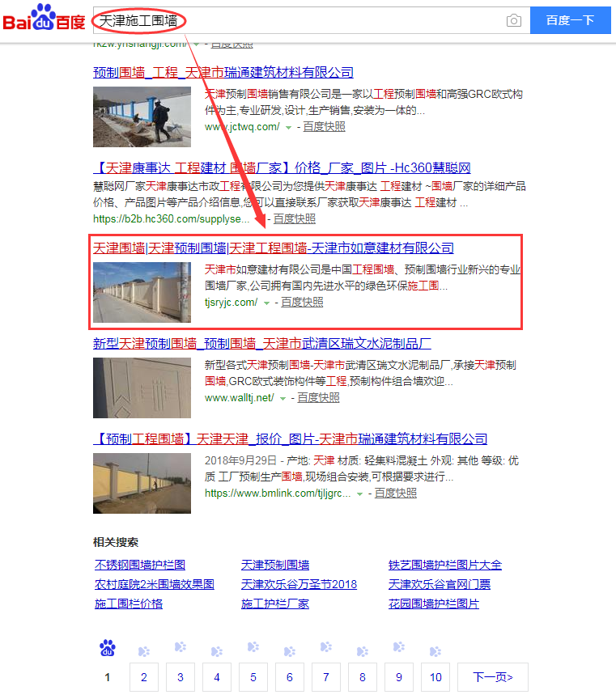Click related search 天津欢乐谷万圣节2018

click(x=299, y=584)
